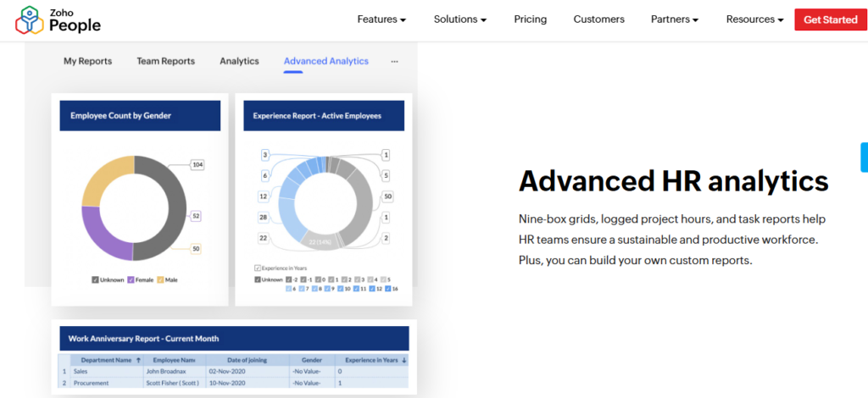Open the Pricing page link
The width and height of the screenshot is (868, 398).
531,19
